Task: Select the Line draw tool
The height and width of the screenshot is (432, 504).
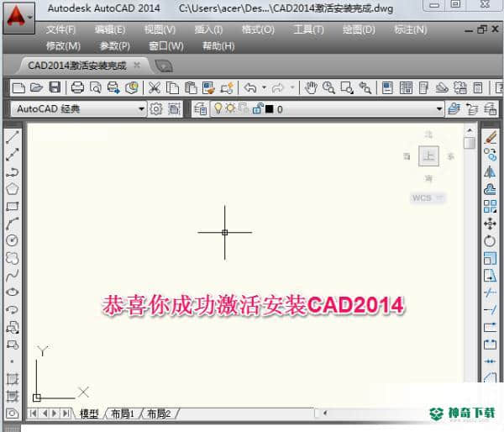Action: click(13, 137)
